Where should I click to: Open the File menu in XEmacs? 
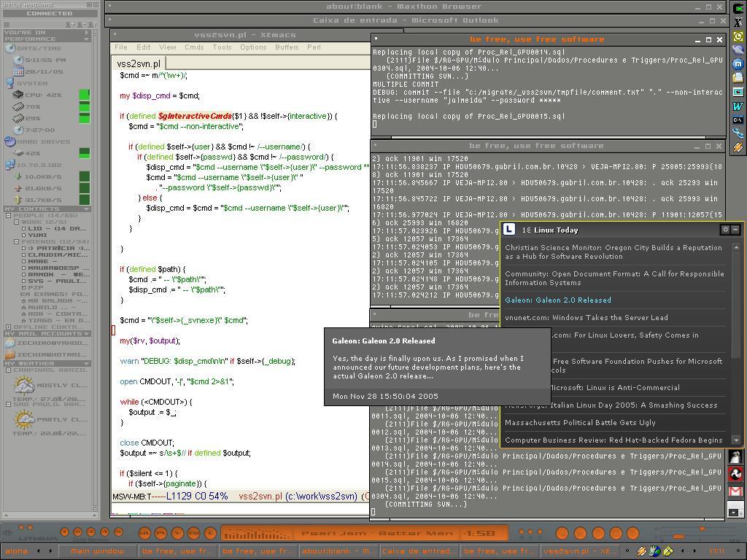click(x=121, y=47)
